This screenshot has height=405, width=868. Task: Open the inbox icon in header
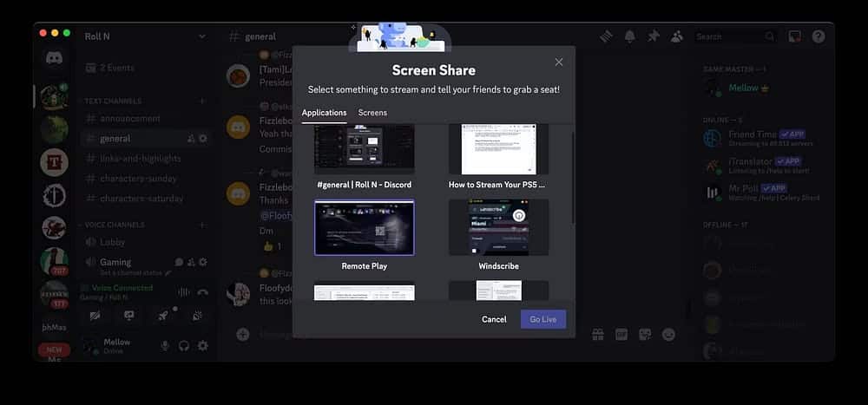(x=794, y=36)
